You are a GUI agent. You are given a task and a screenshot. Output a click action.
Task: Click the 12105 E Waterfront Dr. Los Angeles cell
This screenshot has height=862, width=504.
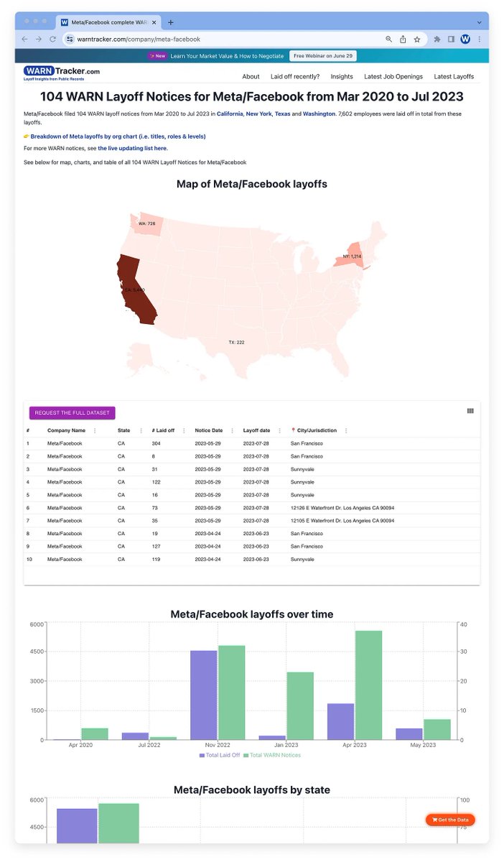coord(342,520)
